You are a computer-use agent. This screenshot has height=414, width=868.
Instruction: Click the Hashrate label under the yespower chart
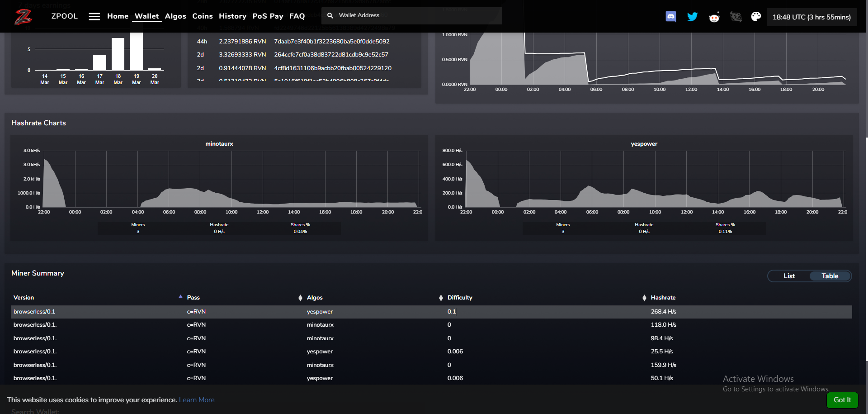click(644, 225)
